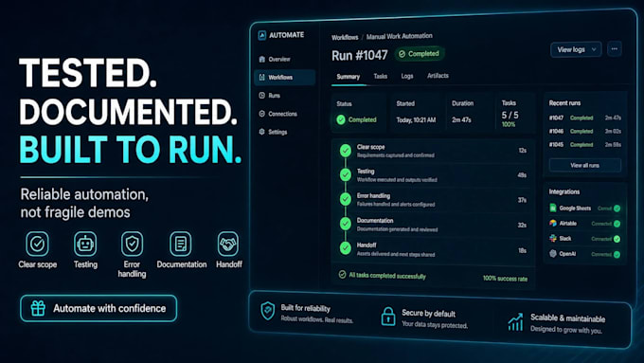
Task: Click Testing step's 49s duration
Action: (522, 175)
